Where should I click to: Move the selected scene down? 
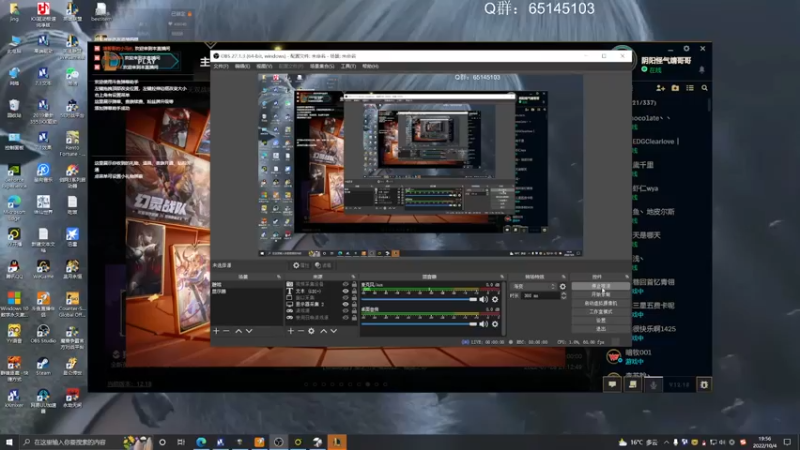[249, 331]
